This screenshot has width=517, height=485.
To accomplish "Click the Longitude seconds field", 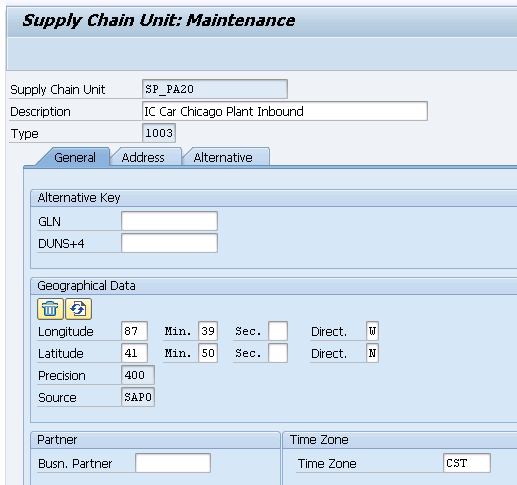I will pos(278,331).
